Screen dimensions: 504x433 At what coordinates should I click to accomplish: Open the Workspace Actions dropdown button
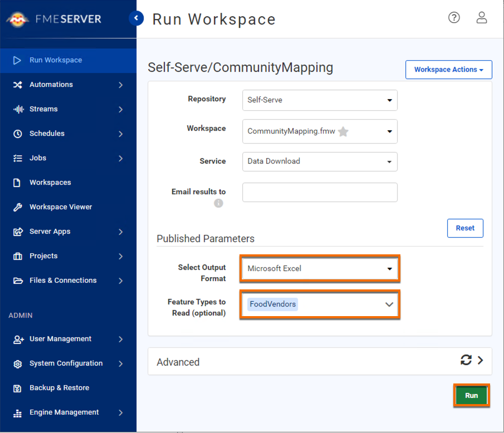tap(449, 70)
